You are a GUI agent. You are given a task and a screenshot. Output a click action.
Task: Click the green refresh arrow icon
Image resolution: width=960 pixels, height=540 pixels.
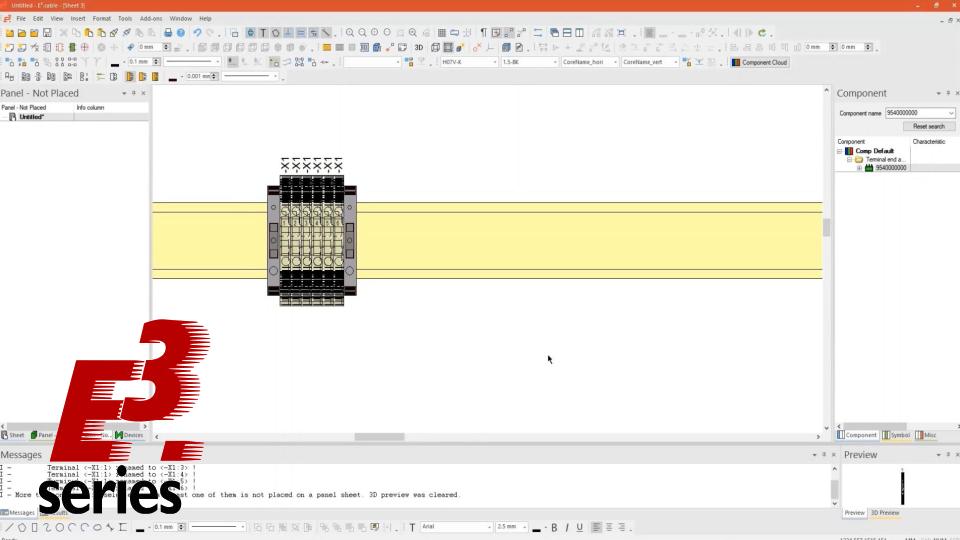[762, 33]
